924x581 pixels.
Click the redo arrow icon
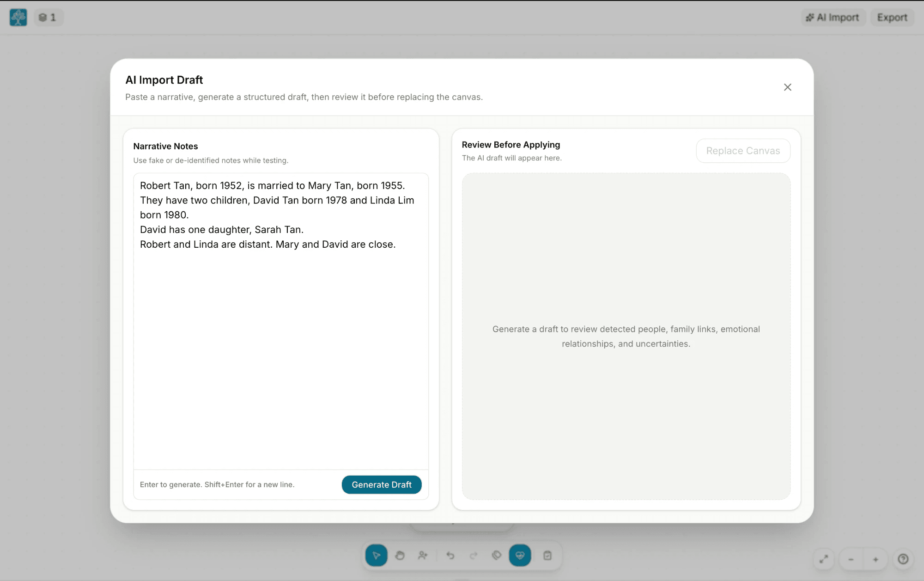tap(474, 556)
